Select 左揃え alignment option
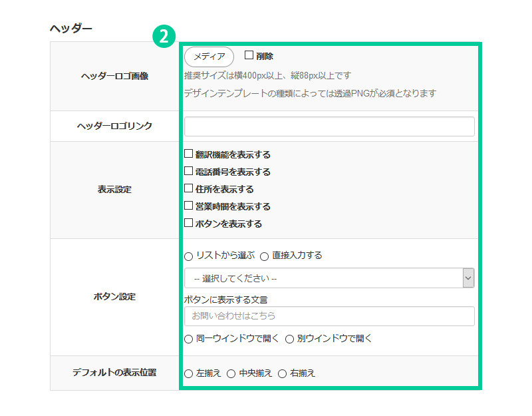This screenshot has width=532, height=416. tap(189, 373)
